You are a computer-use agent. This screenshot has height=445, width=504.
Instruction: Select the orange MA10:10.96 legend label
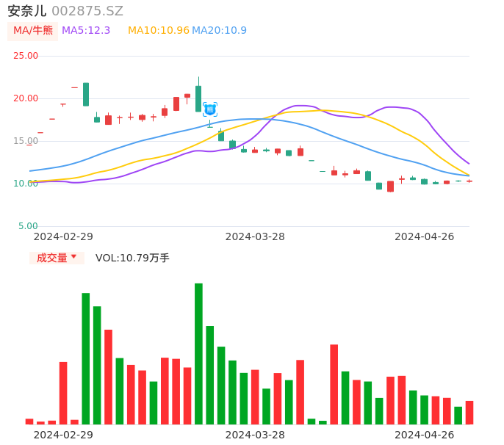coord(158,31)
